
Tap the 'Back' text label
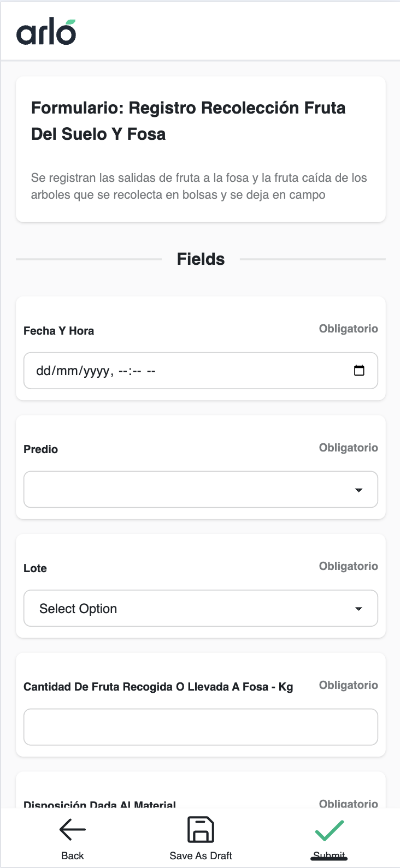(73, 855)
